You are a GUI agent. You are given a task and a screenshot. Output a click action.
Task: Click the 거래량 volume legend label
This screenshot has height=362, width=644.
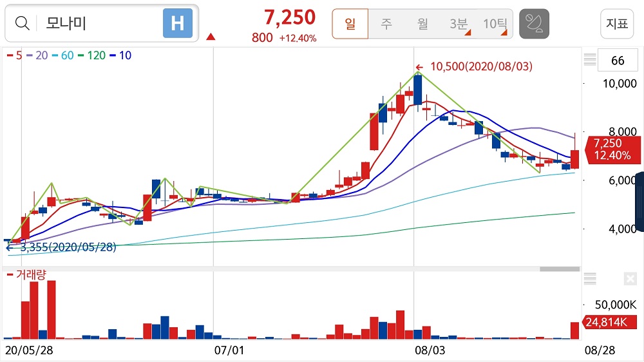pyautogui.click(x=26, y=274)
